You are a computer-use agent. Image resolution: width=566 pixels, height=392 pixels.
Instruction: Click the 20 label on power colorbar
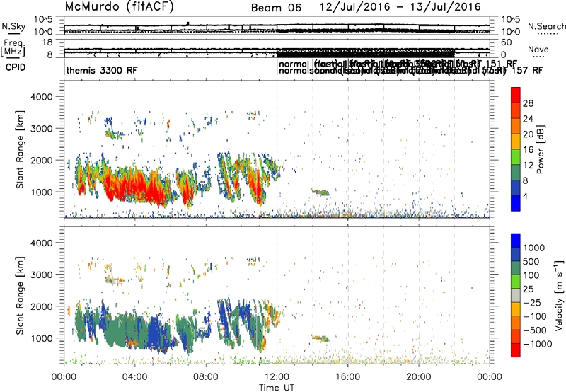point(528,134)
